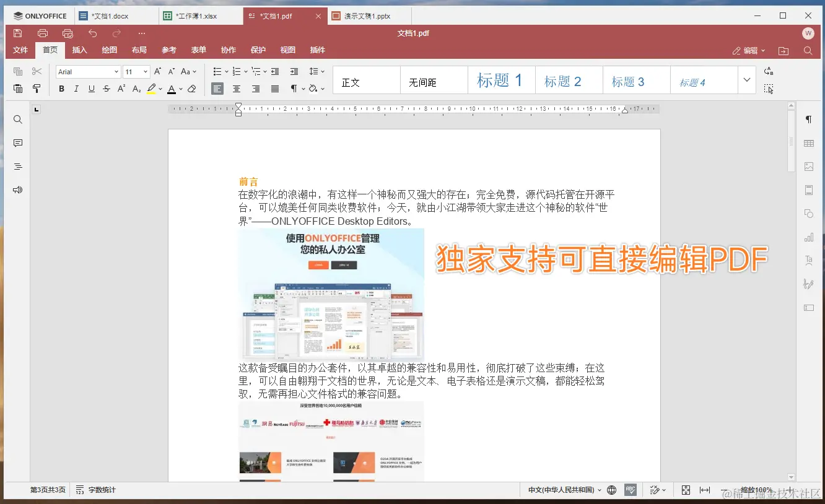Open the font color picker
The width and height of the screenshot is (825, 504).
[181, 89]
